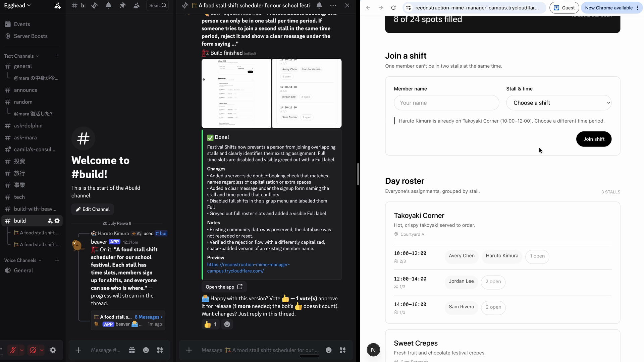This screenshot has width=644, height=362.
Task: Click the chat scrollbar thumb
Action: [358, 174]
